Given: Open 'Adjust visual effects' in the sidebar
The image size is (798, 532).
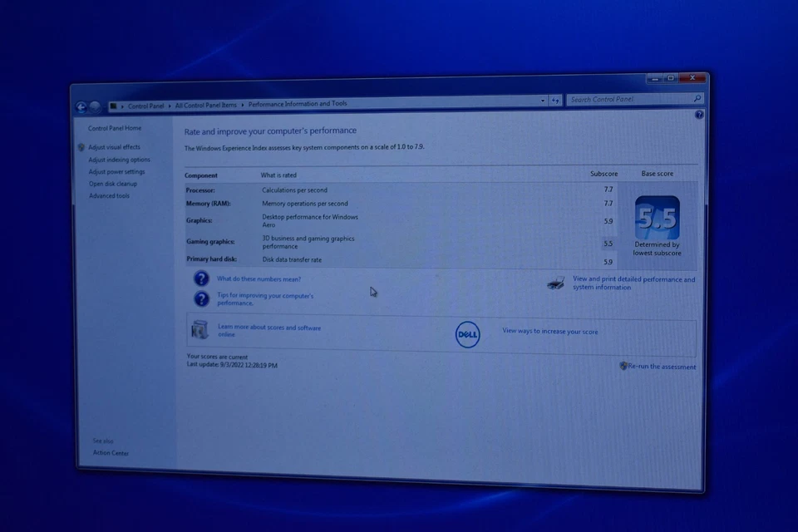Looking at the screenshot, I should [115, 147].
